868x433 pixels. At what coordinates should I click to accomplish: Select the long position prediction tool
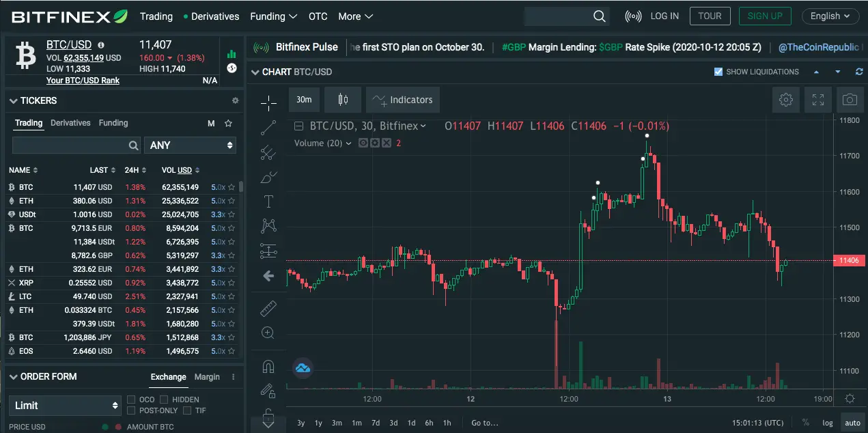point(268,251)
